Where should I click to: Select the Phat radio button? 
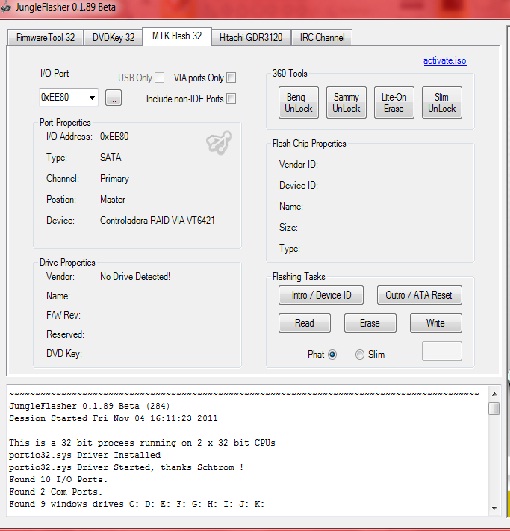tap(332, 355)
